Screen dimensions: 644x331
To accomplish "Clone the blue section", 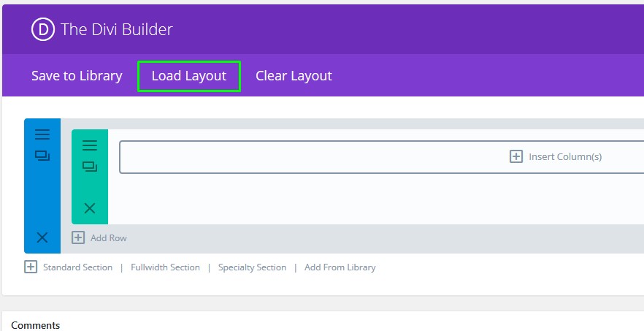I will click(x=42, y=156).
